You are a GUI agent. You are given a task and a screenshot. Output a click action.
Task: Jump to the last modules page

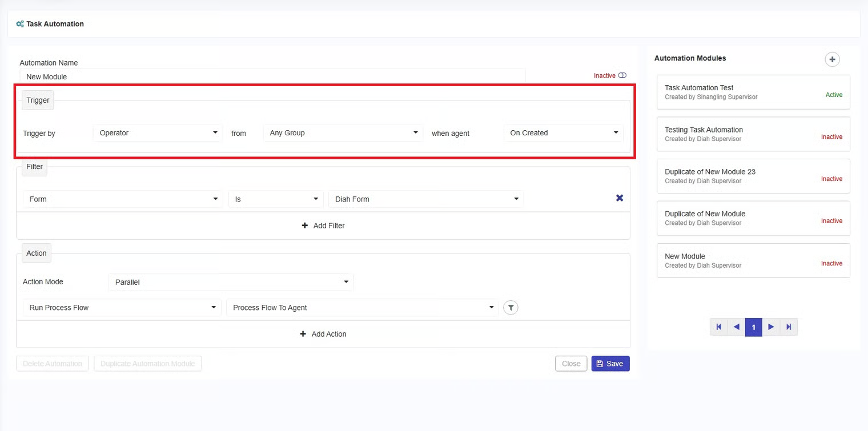[x=789, y=327]
